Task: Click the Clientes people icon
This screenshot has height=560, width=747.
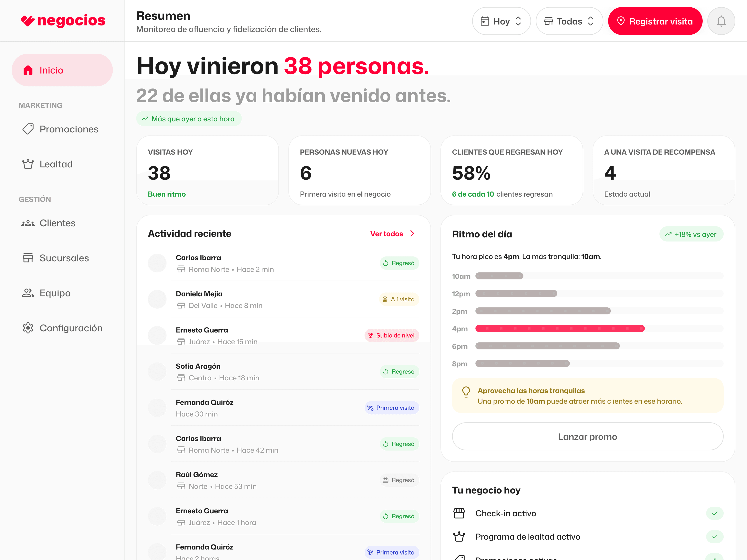Action: coord(28,223)
